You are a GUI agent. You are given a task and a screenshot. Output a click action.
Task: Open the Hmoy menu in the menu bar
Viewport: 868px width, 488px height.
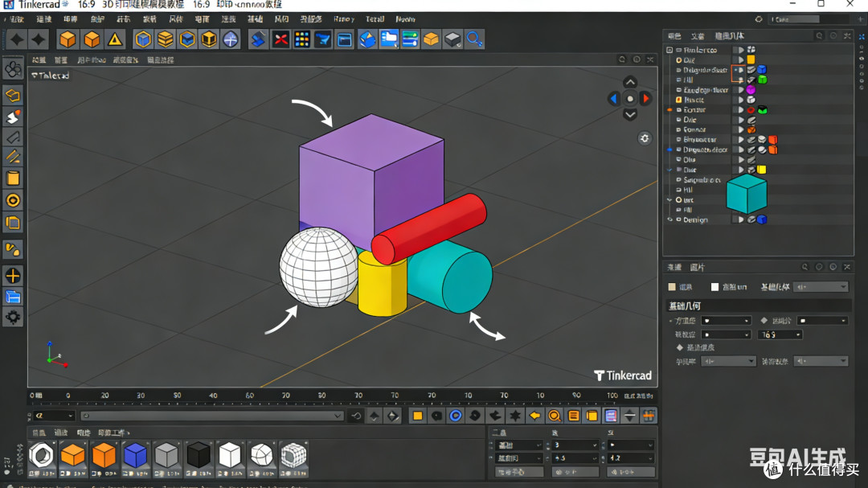point(344,18)
